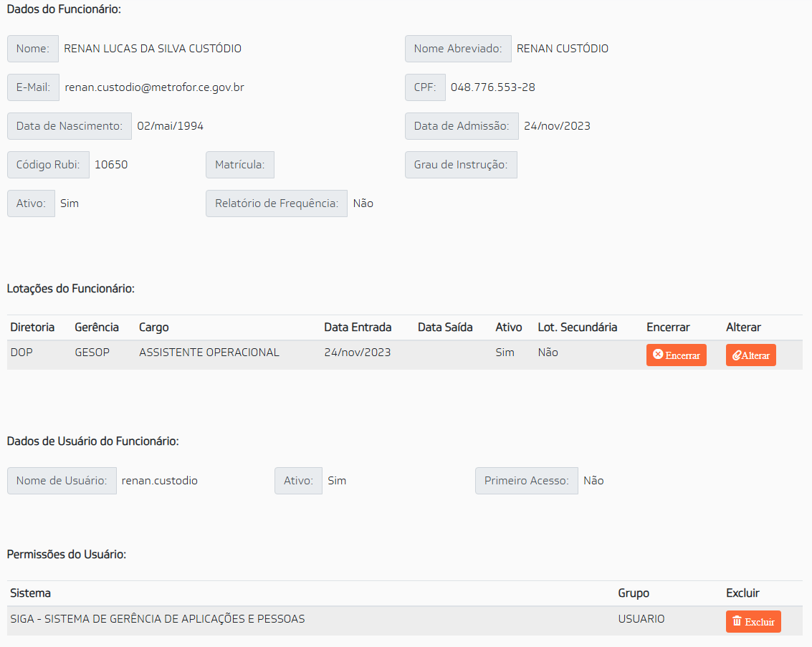Click the Nome Abreviado label
The image size is (812, 647).
tap(458, 49)
